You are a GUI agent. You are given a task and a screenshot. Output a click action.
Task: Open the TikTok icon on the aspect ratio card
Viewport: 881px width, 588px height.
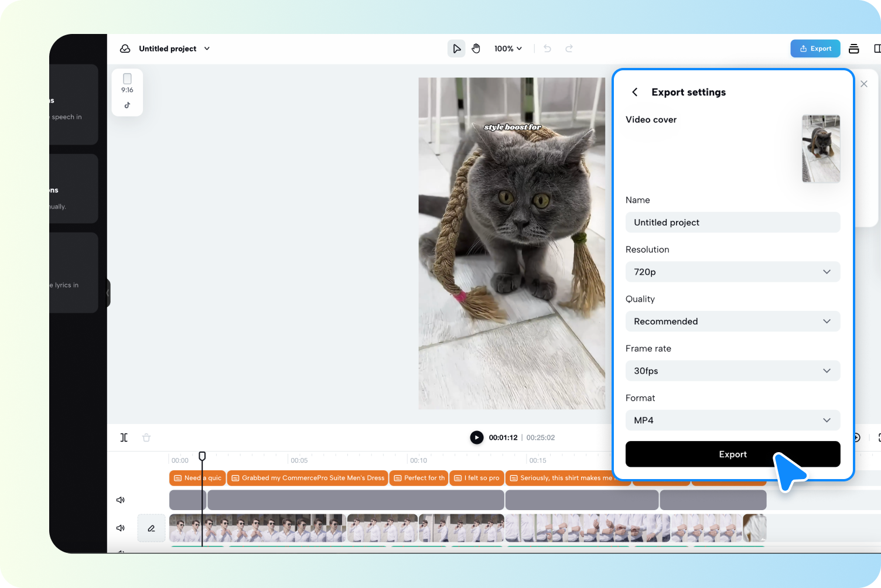point(127,106)
